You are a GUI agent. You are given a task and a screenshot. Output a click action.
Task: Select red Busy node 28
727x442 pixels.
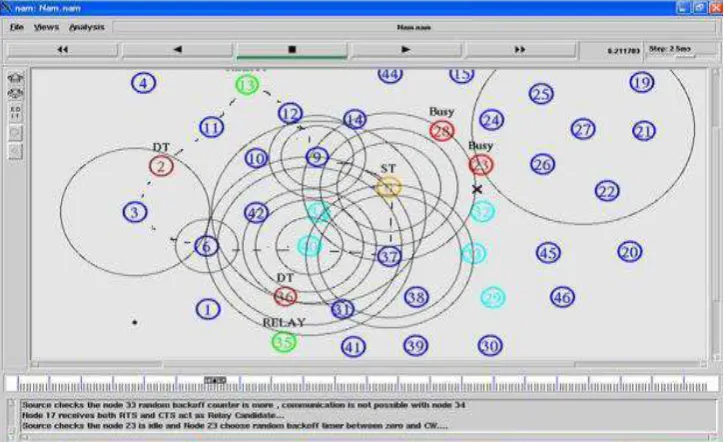[441, 131]
